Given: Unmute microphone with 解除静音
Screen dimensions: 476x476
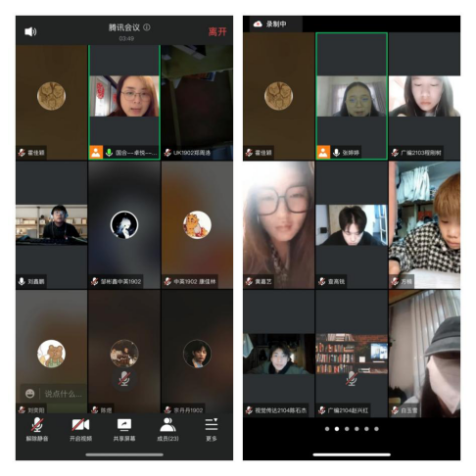Looking at the screenshot, I should pos(37,430).
